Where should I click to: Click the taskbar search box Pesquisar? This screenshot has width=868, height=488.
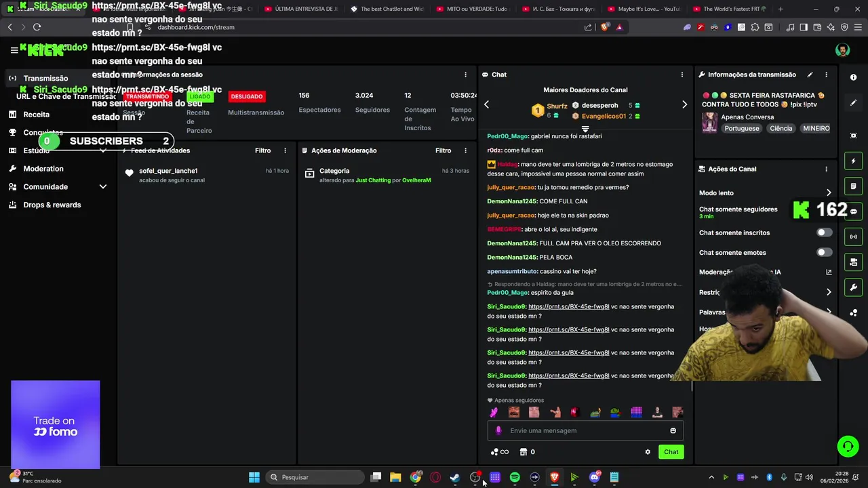(x=315, y=477)
